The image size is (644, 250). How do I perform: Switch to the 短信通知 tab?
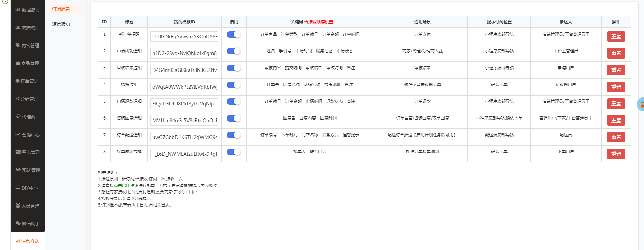[x=61, y=24]
